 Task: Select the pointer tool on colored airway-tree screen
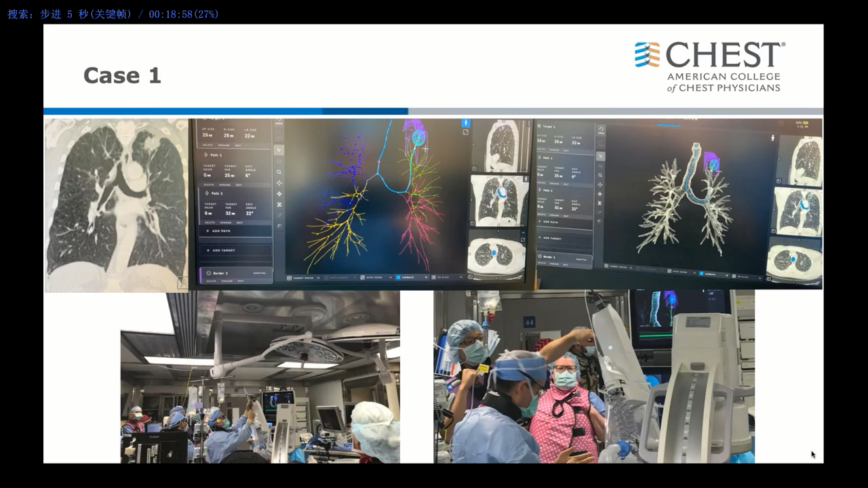(x=279, y=150)
